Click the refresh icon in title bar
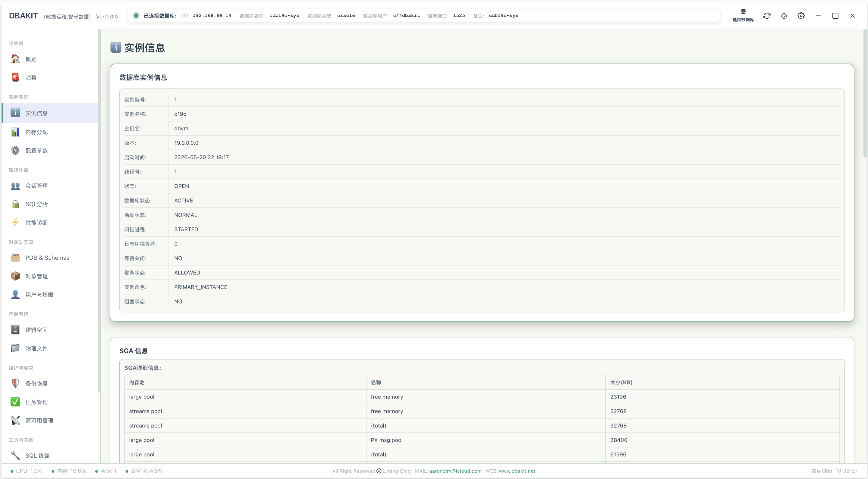This screenshot has height=479, width=868. [767, 16]
